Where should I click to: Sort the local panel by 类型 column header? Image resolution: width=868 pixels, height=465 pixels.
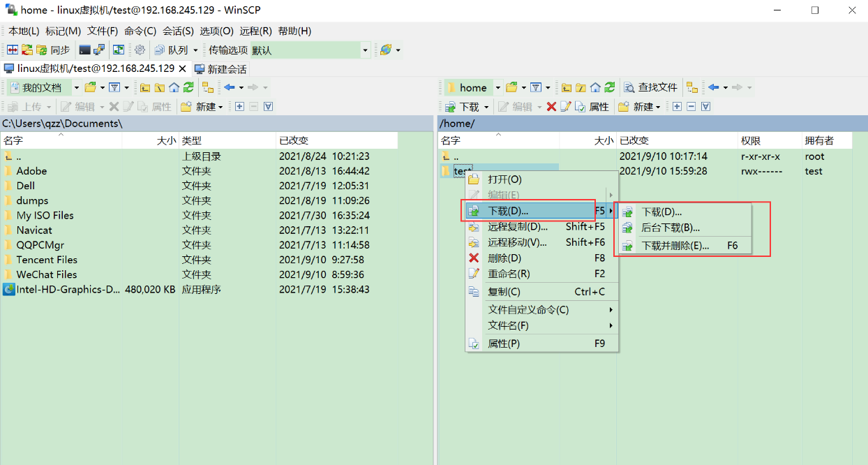tap(227, 140)
